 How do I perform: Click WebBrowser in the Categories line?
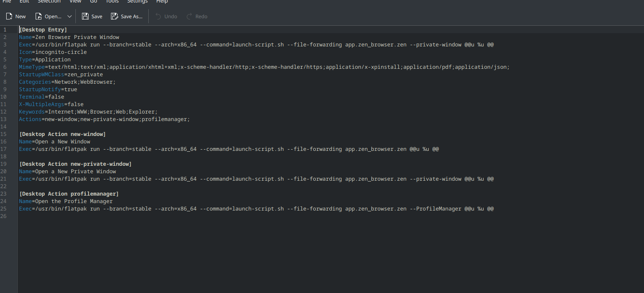pyautogui.click(x=96, y=82)
